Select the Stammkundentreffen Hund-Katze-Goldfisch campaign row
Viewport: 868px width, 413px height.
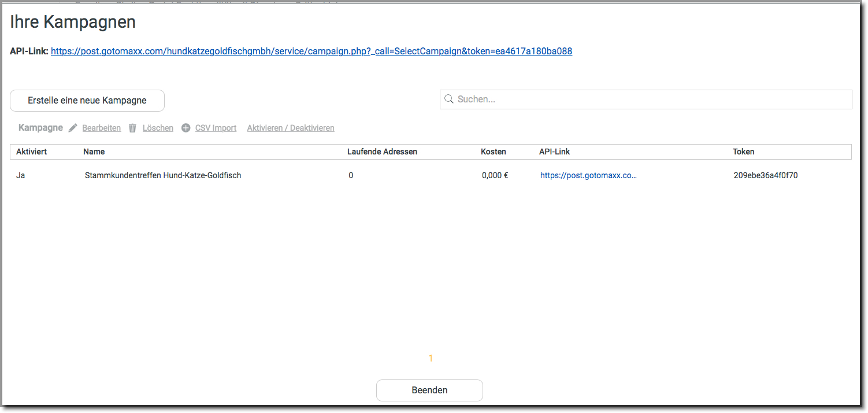162,175
